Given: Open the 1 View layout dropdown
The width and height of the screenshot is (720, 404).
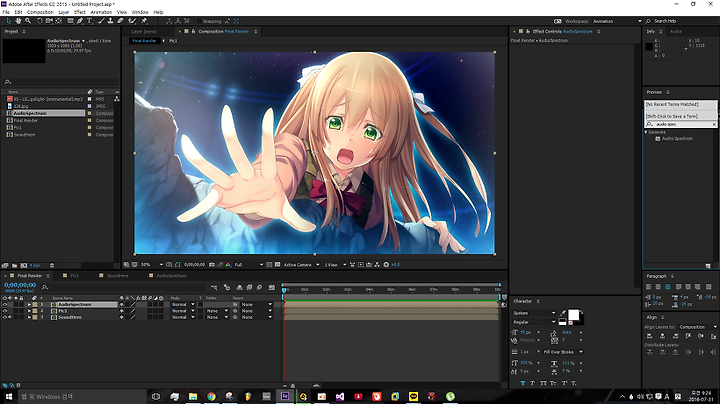Looking at the screenshot, I should point(335,264).
